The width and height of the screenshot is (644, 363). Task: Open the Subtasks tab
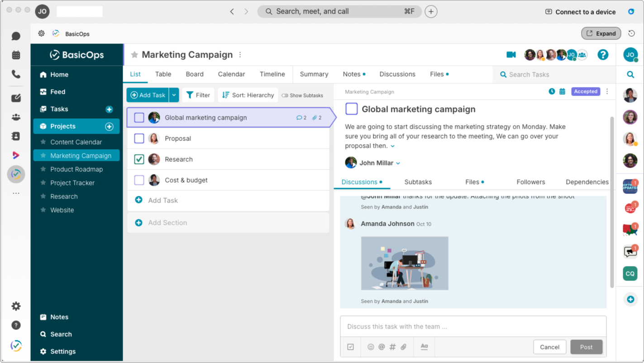click(x=418, y=182)
